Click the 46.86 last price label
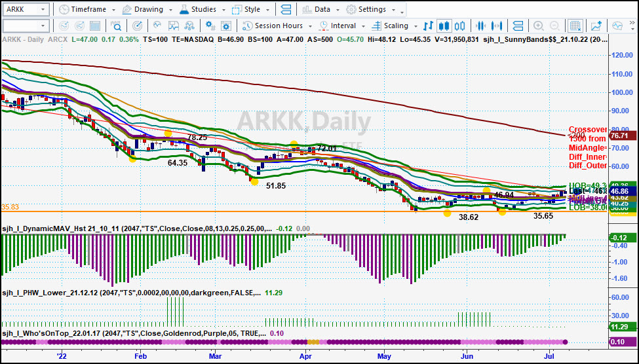639x364 pixels. click(x=622, y=191)
